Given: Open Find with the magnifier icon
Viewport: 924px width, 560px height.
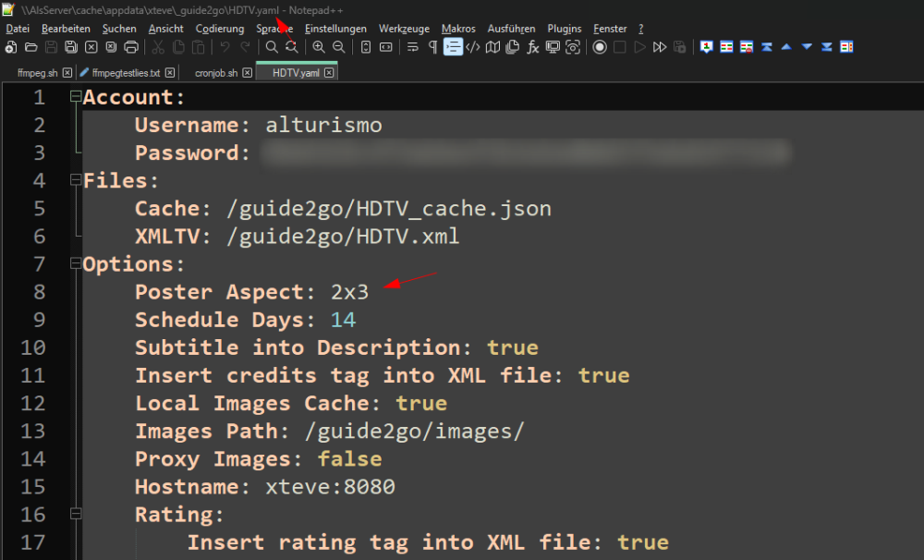Looking at the screenshot, I should (x=272, y=47).
